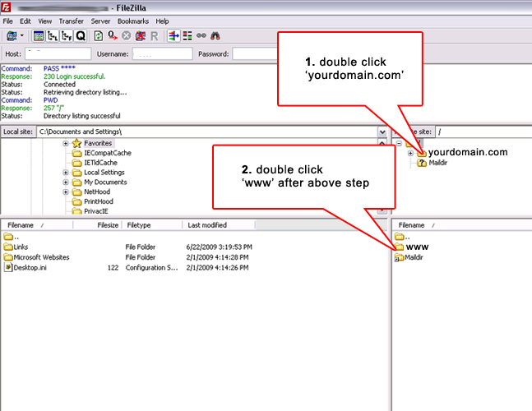532x411 pixels.
Task: Sort local files by Filetype column
Action: pyautogui.click(x=152, y=225)
